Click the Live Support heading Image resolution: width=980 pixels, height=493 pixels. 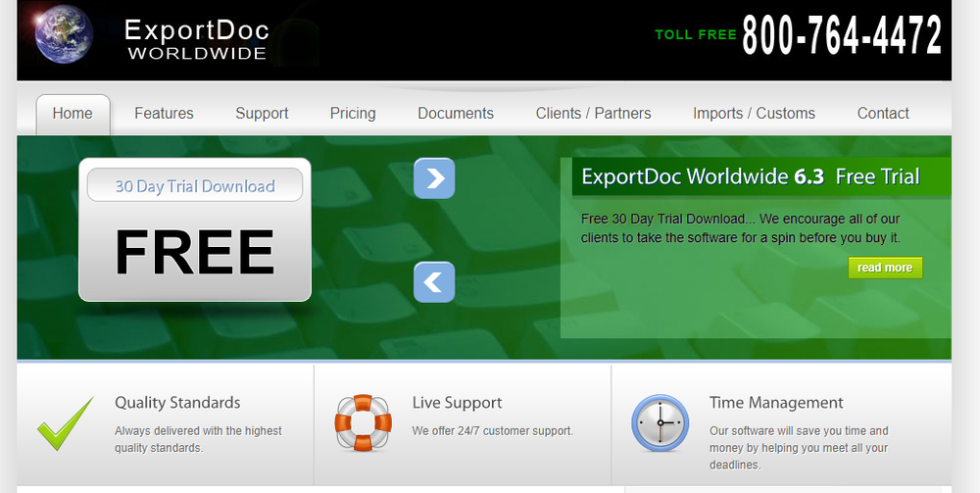457,403
